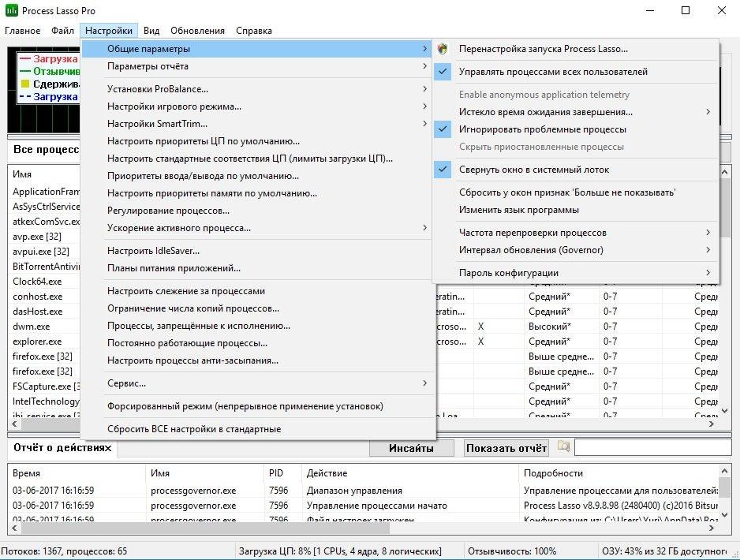Open Регулирование процессов settings
Screen dimensions: 740x560
pyautogui.click(x=258, y=211)
